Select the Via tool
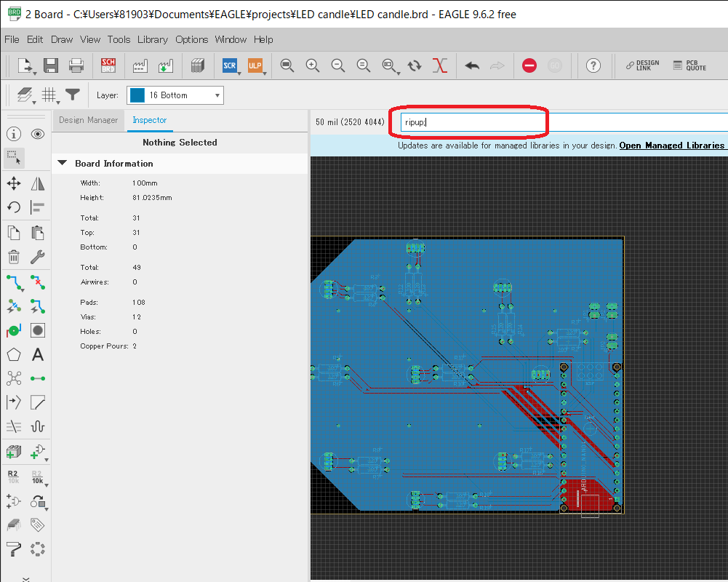 pos(14,330)
